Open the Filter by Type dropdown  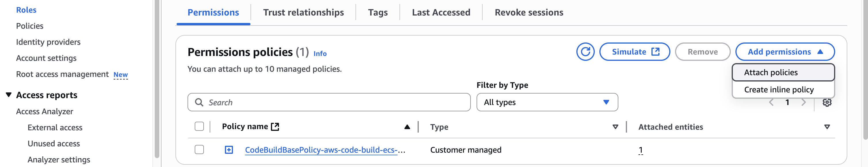pos(547,102)
